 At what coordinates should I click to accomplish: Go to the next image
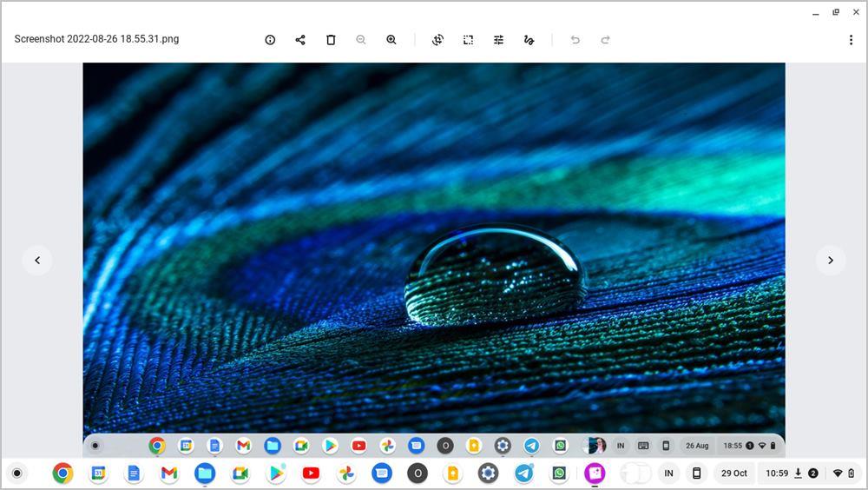(831, 260)
